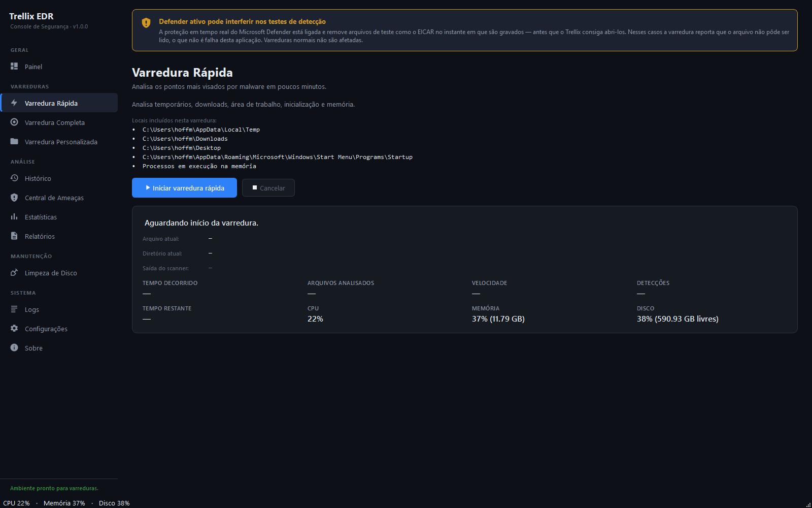
Task: Click the bar chart Estatísticas icon
Action: [14, 216]
